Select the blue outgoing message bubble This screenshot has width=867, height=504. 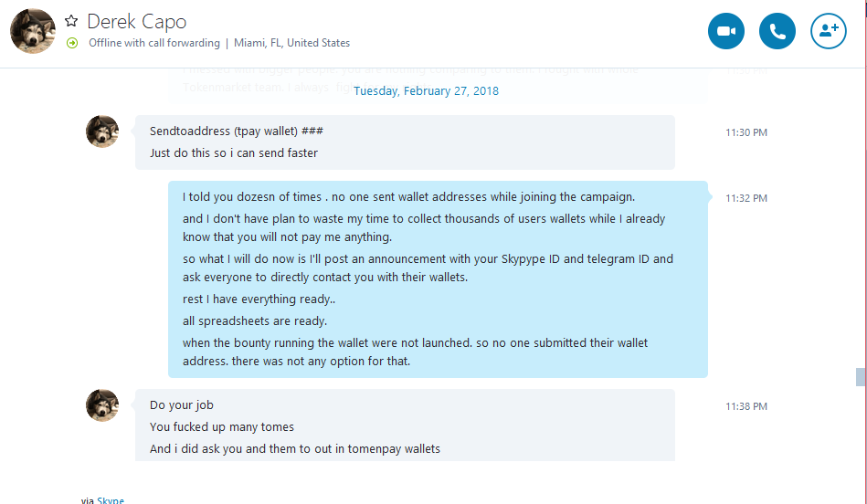click(438, 279)
